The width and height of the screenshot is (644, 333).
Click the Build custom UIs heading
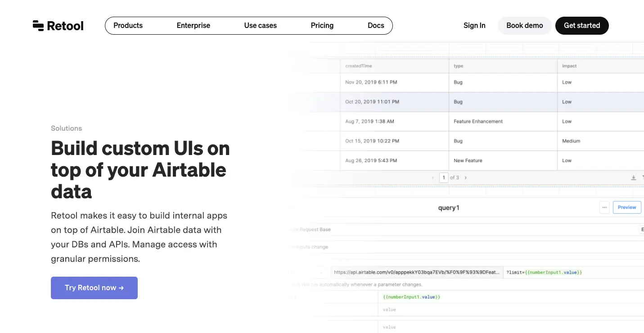point(140,170)
